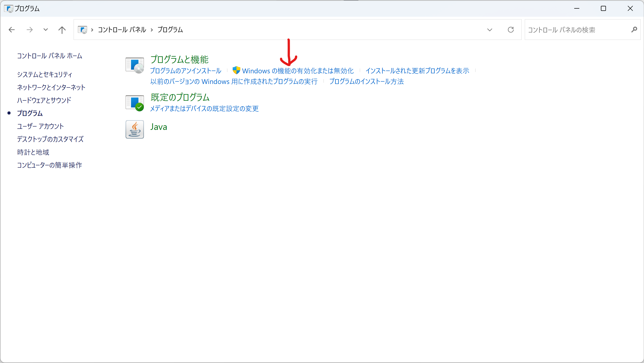Screen dimensions: 644x363
Task: Click the Back arrow navigation button
Action: [x=12, y=30]
